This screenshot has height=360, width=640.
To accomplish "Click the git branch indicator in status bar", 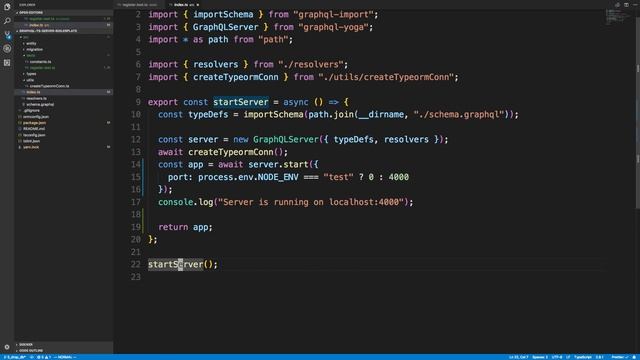I will 15,357.
